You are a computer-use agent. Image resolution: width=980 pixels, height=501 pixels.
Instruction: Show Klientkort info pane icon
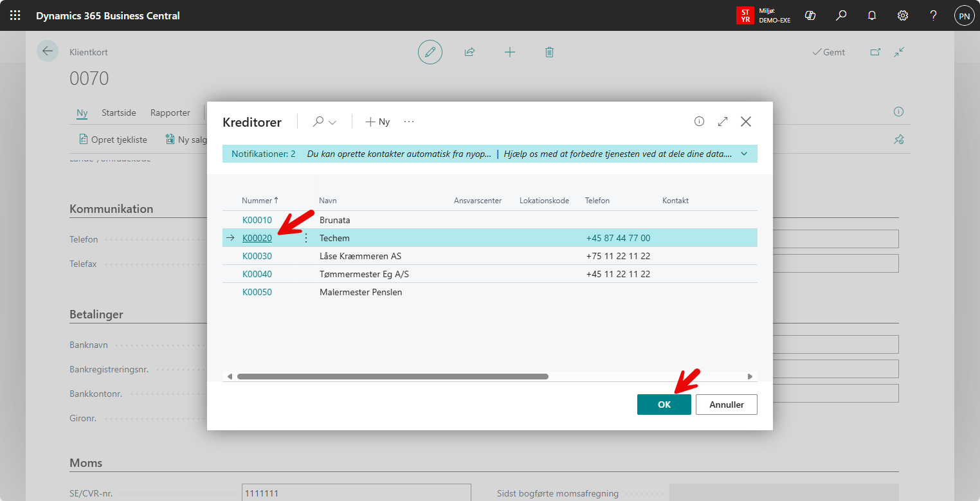pos(898,112)
